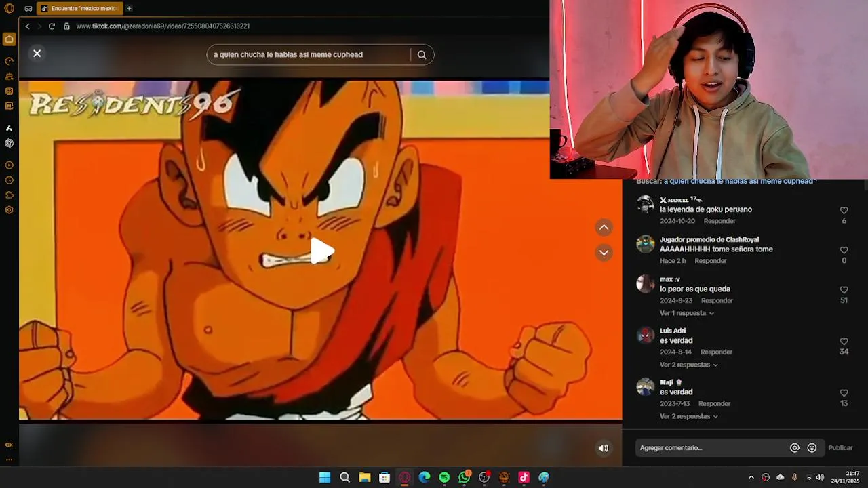The width and height of the screenshot is (868, 488).
Task: Open the Player icon in sidebar
Action: 9,165
